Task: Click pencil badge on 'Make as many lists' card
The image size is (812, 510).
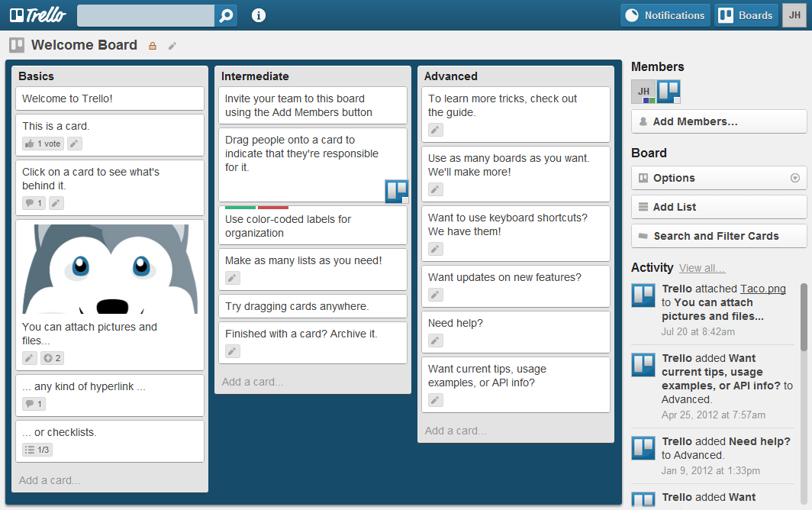Action: [x=233, y=279]
